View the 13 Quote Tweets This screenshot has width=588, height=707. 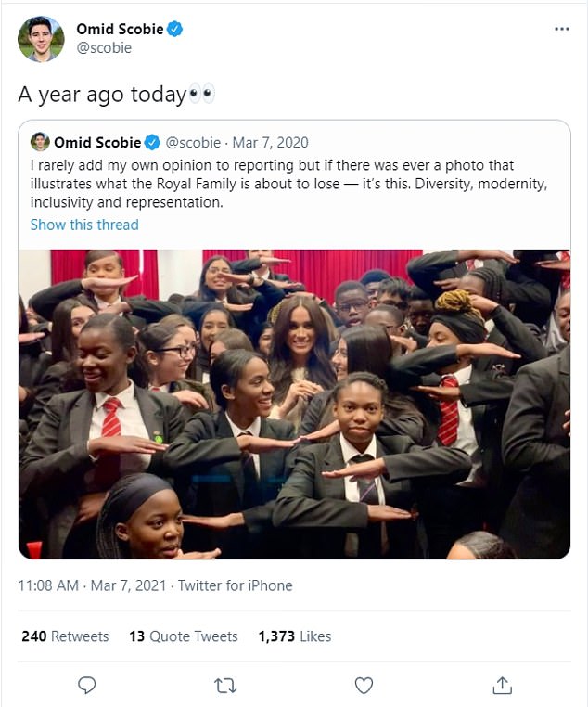coord(184,636)
